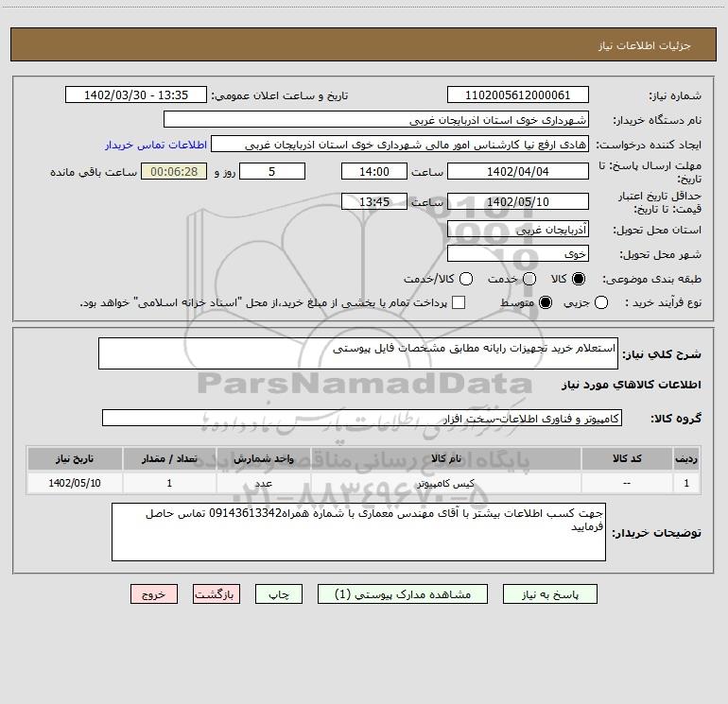This screenshot has height=704, width=728.
Task: Click the remaining time counter 00:06:28
Action: pyautogui.click(x=174, y=171)
